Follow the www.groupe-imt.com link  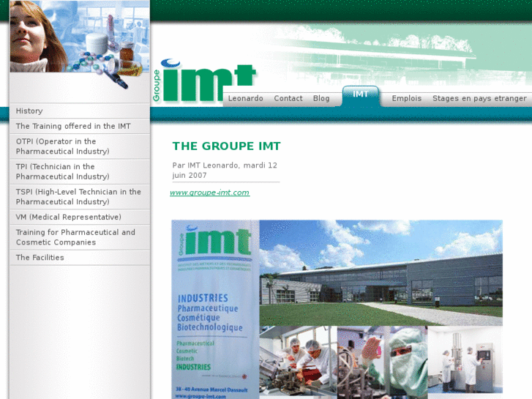pos(210,193)
